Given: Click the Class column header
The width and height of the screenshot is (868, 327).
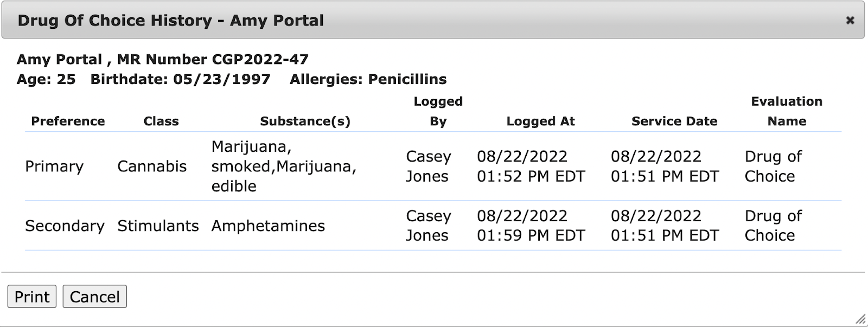Looking at the screenshot, I should [161, 121].
